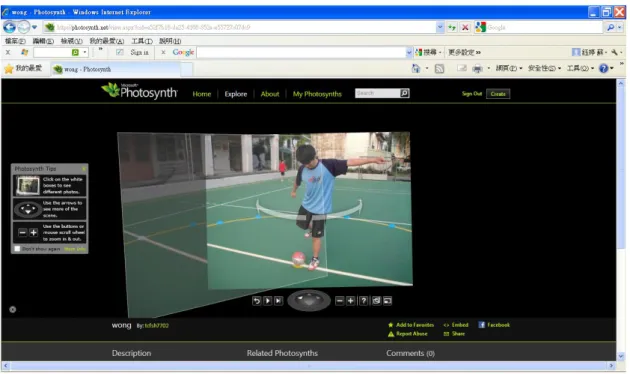Switch viewer to the 3D point cloud view

(x=376, y=300)
